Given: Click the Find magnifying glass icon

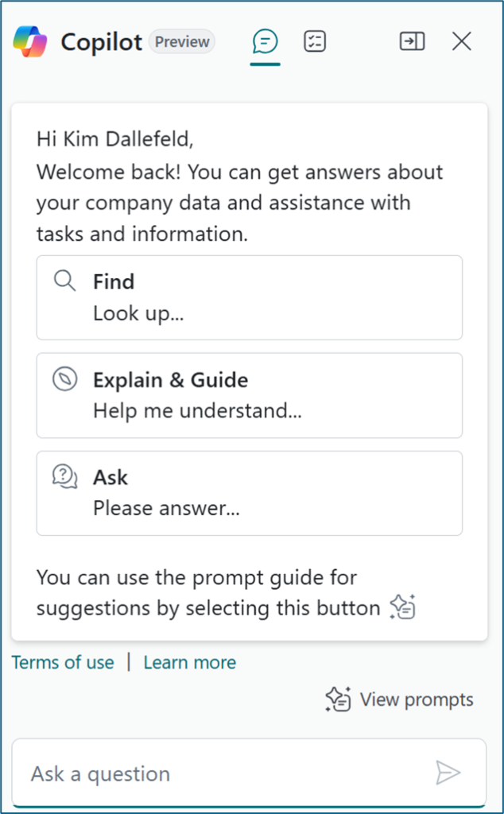Looking at the screenshot, I should [64, 281].
